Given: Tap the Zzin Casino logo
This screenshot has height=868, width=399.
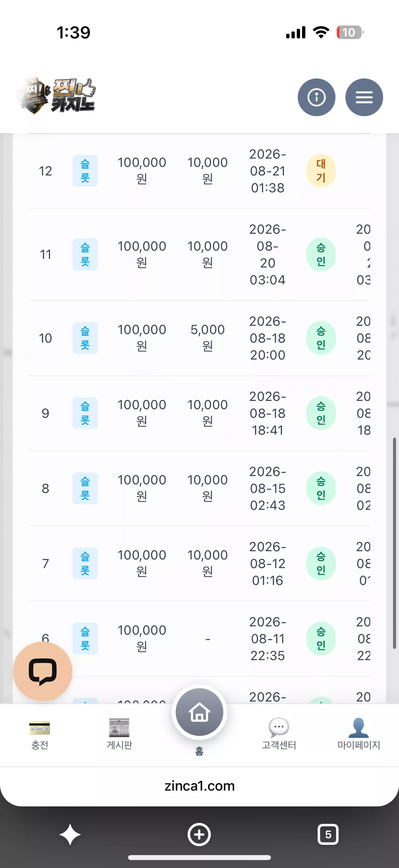Looking at the screenshot, I should point(56,95).
